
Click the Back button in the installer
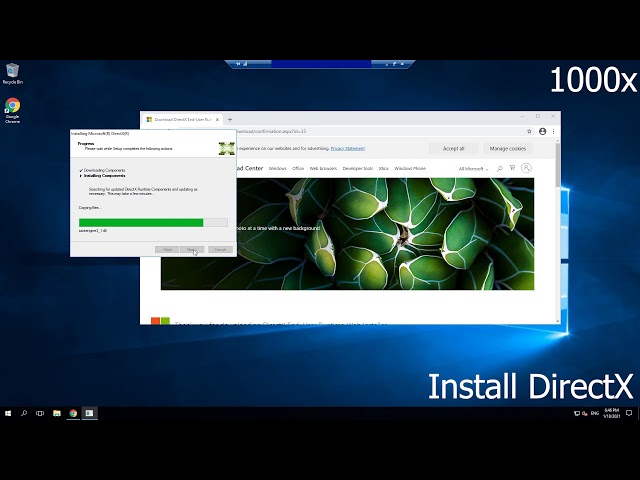pos(167,249)
